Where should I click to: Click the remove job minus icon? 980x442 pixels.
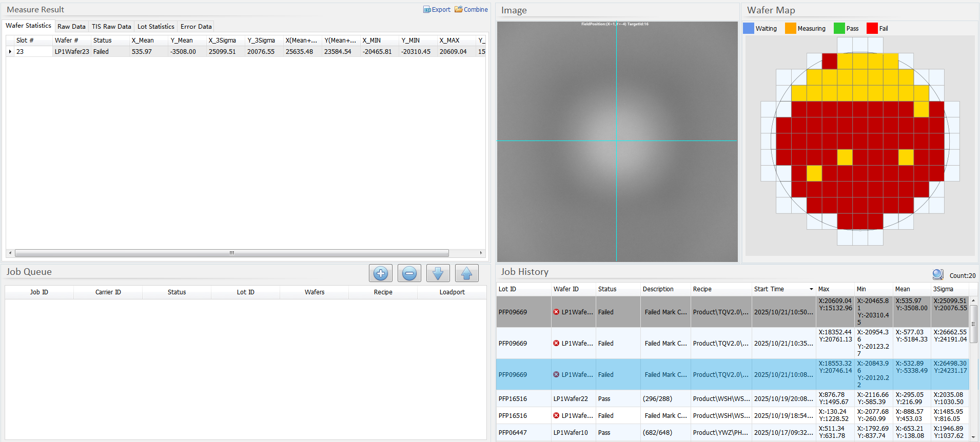(x=409, y=273)
